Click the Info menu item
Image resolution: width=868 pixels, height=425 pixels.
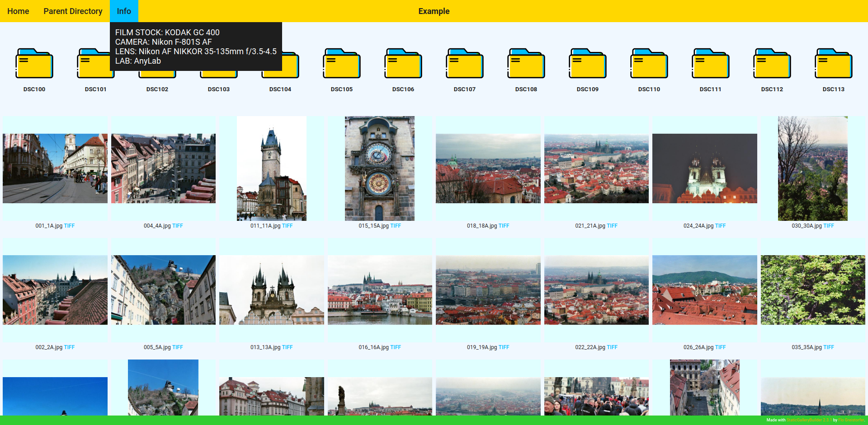pyautogui.click(x=124, y=11)
